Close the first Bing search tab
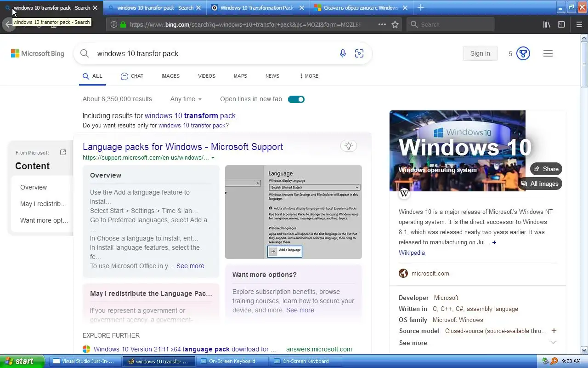The width and height of the screenshot is (588, 368). 95,8
